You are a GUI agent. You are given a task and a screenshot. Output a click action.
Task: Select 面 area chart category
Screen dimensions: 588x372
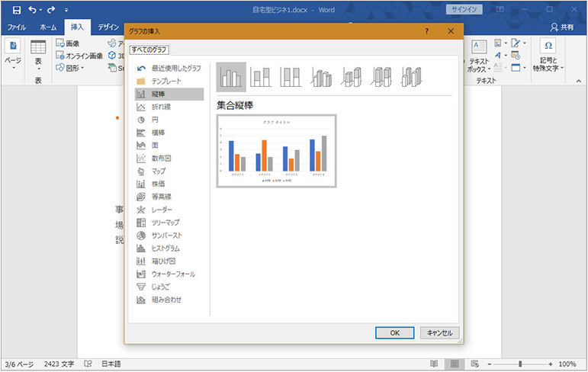pos(169,145)
